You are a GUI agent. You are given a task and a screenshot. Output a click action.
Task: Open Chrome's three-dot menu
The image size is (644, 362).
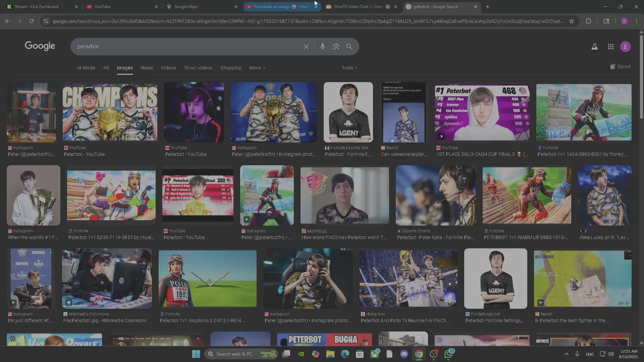pos(637,21)
